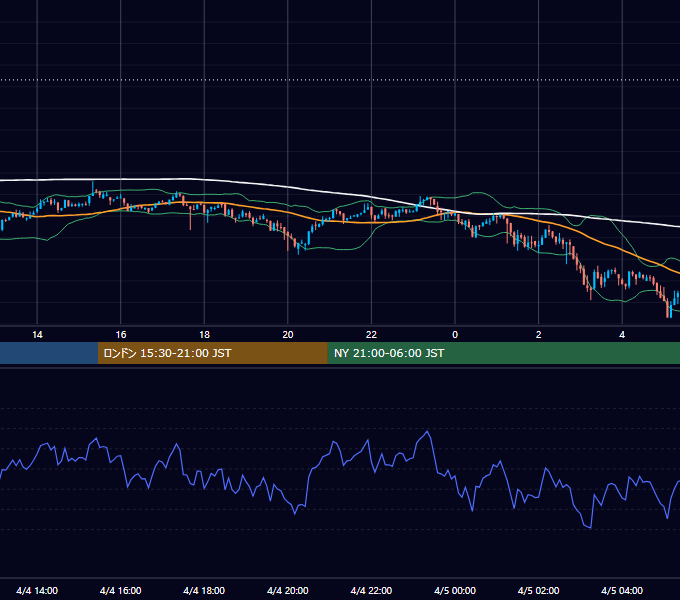This screenshot has height=600, width=680.
Task: Click the 4/4 16:00 oscillator time label
Action: [x=121, y=590]
